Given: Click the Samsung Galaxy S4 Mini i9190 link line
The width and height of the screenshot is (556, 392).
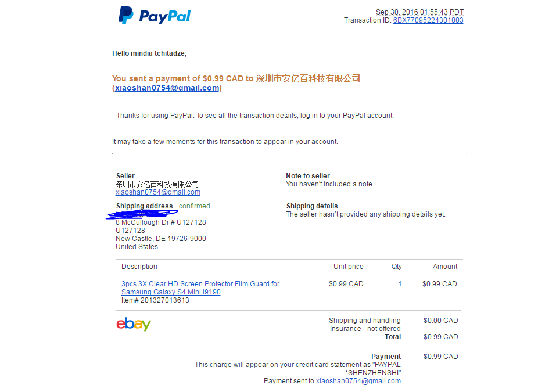Looking at the screenshot, I should tap(171, 292).
